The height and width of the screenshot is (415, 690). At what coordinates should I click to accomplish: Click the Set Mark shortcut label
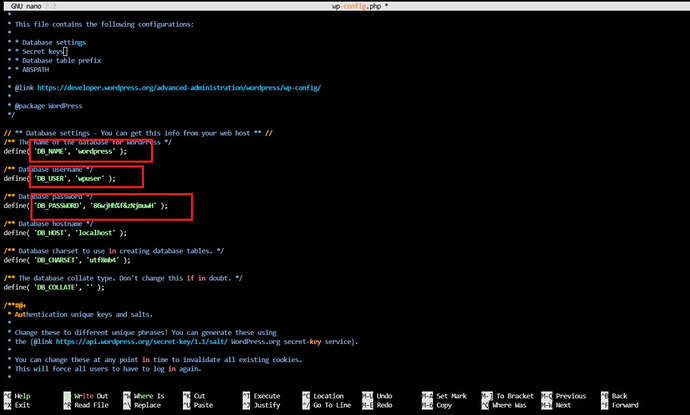pyautogui.click(x=451, y=396)
